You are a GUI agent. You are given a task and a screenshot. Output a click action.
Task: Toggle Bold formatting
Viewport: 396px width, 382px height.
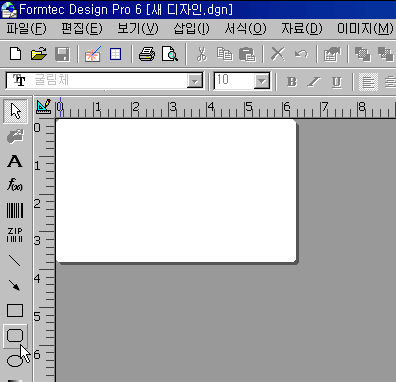click(292, 82)
